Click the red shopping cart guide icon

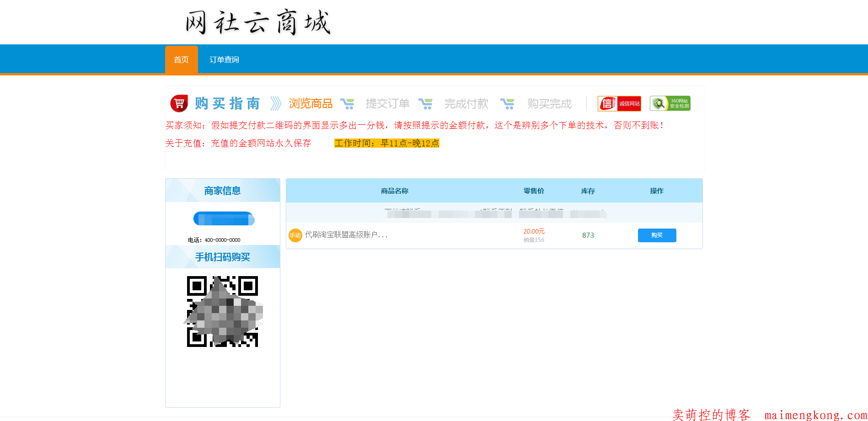pyautogui.click(x=179, y=103)
